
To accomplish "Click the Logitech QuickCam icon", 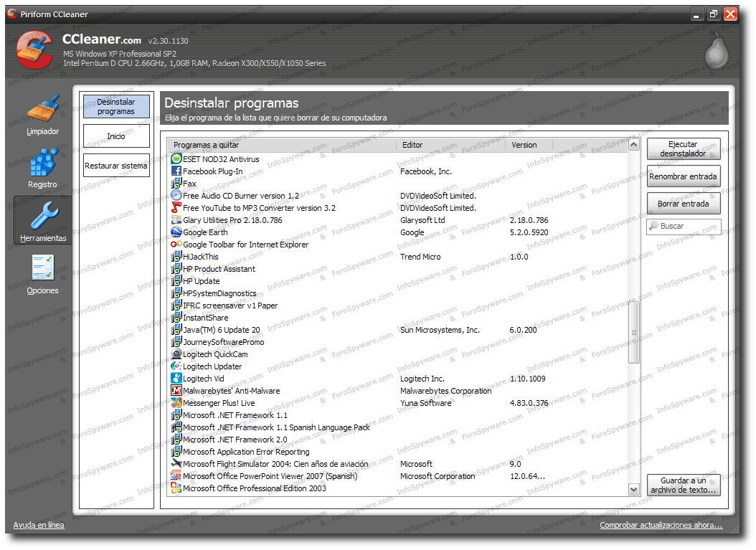I will coord(176,354).
